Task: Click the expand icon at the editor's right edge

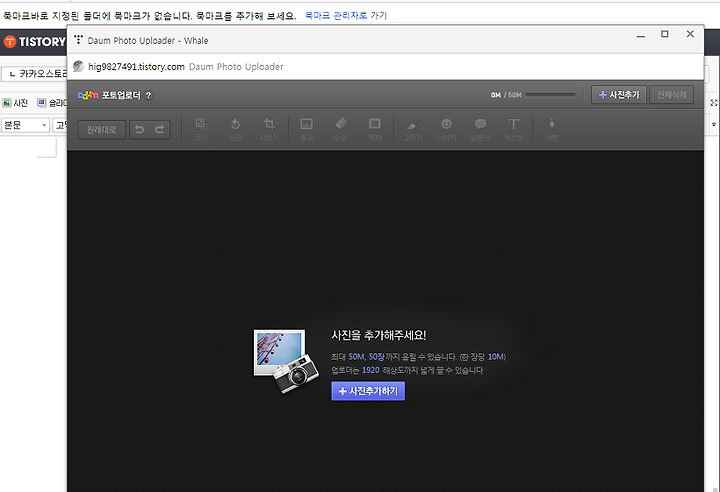Action: pyautogui.click(x=714, y=103)
